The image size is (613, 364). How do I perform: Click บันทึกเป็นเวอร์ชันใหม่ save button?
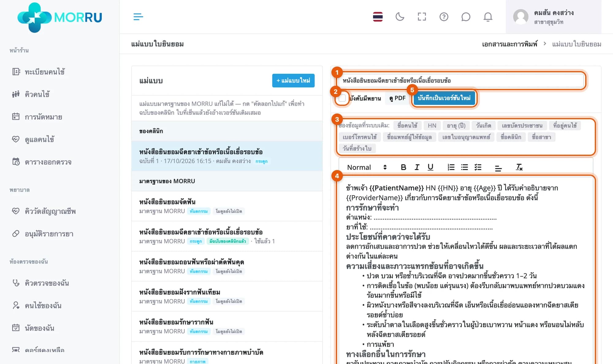point(444,98)
